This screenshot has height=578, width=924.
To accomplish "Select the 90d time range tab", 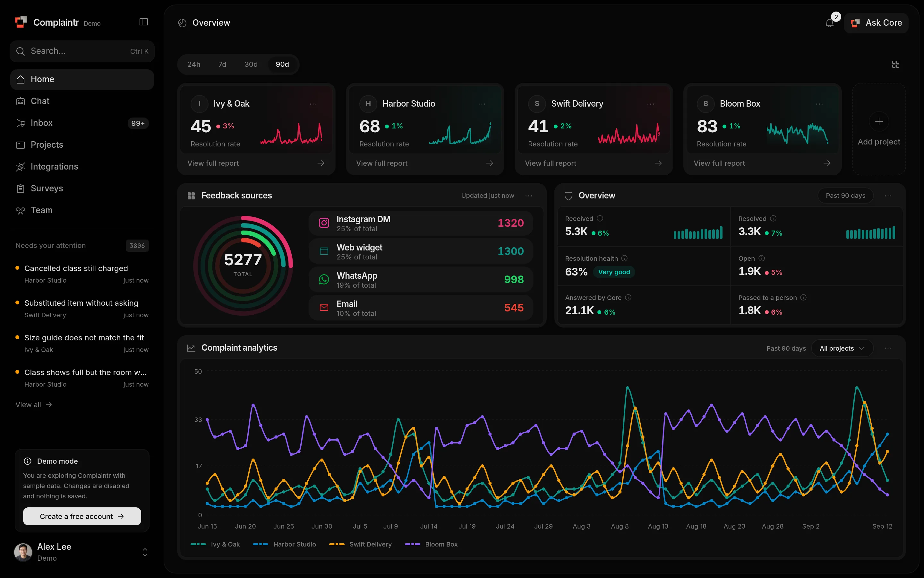I will coord(282,64).
